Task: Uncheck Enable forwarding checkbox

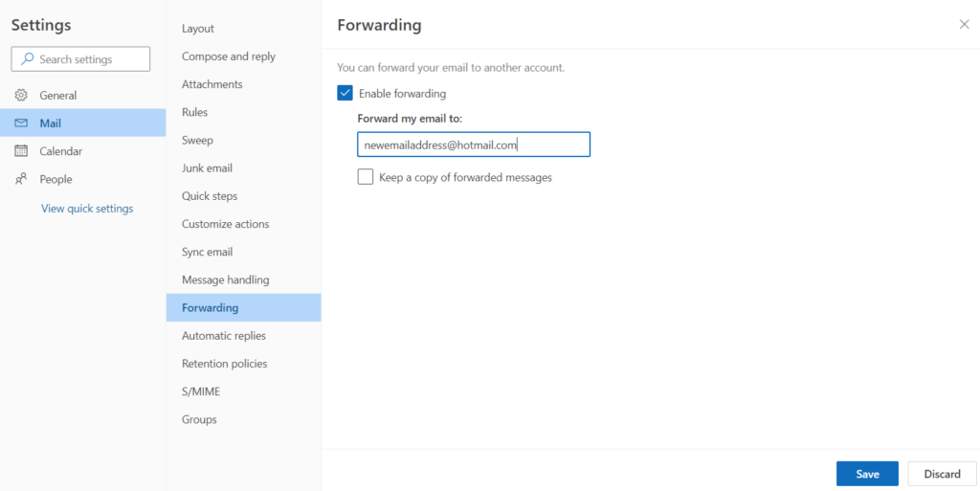Action: click(x=345, y=93)
